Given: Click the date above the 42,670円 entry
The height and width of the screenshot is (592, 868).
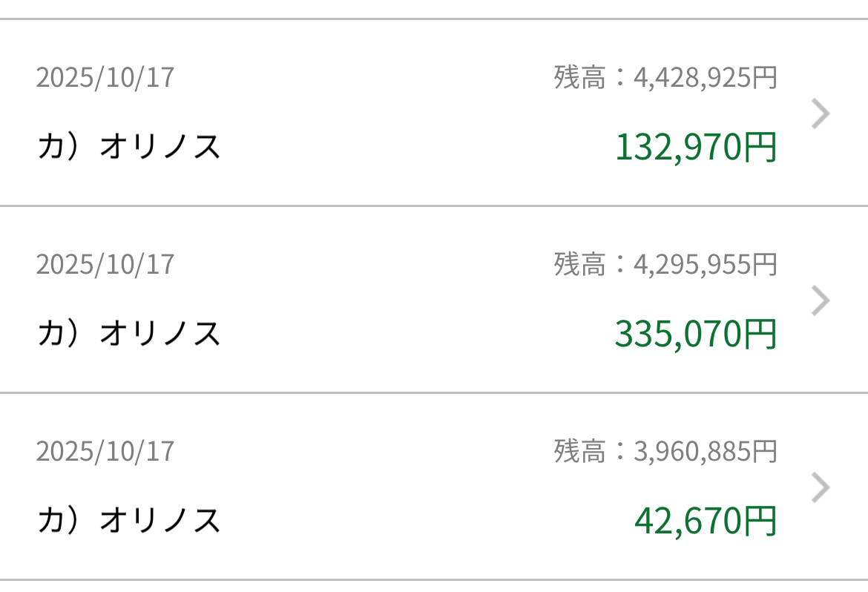Looking at the screenshot, I should [105, 451].
